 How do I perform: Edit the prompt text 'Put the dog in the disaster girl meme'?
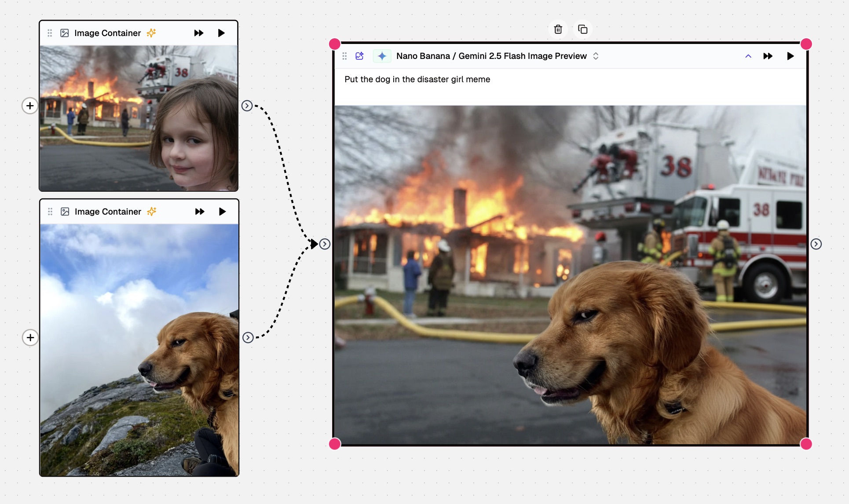[417, 79]
